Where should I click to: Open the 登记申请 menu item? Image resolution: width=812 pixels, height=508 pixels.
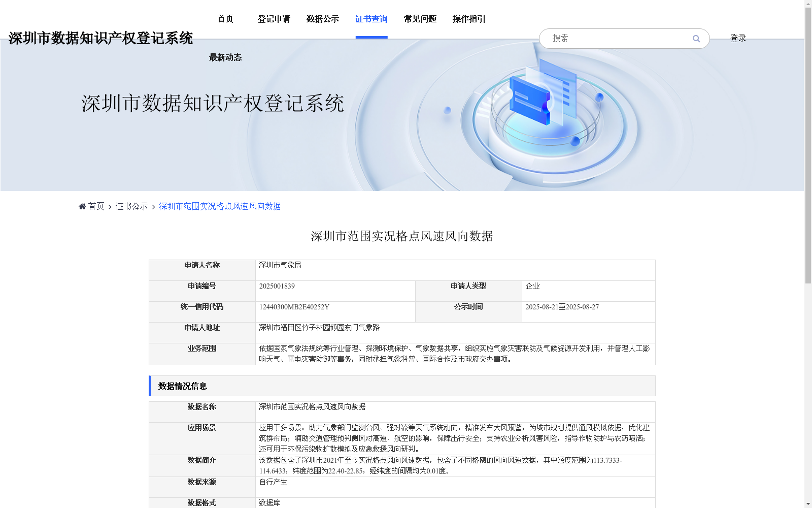click(x=274, y=19)
